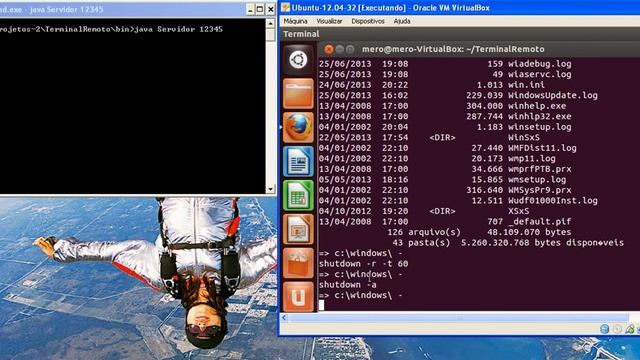
Task: Launch Firefox from the Ubuntu launcher
Action: tap(298, 127)
